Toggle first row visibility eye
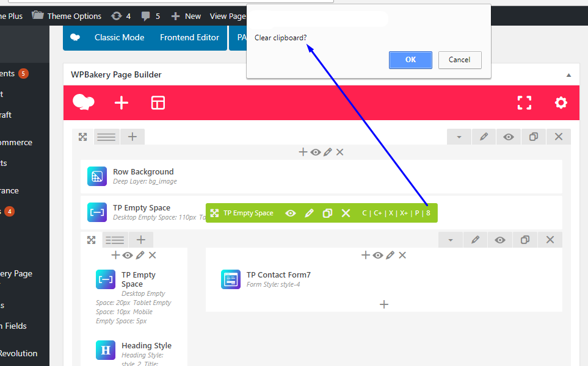The width and height of the screenshot is (588, 366). 509,137
